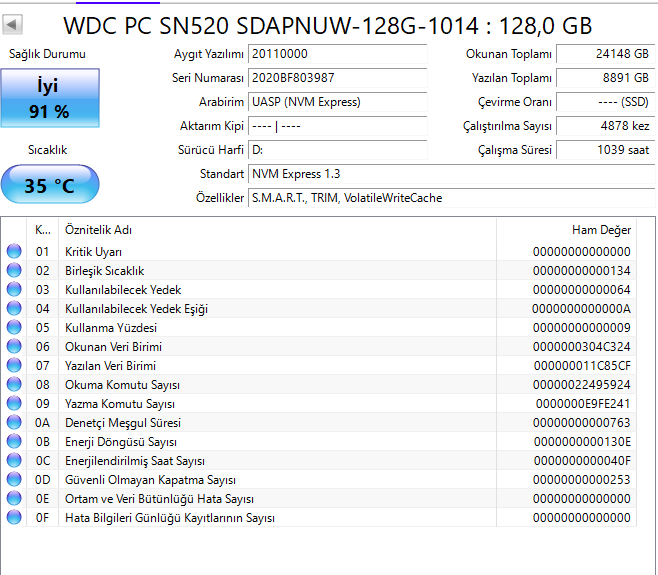Click the previous disk arrow button
Image resolution: width=658 pixels, height=575 pixels.
point(12,24)
